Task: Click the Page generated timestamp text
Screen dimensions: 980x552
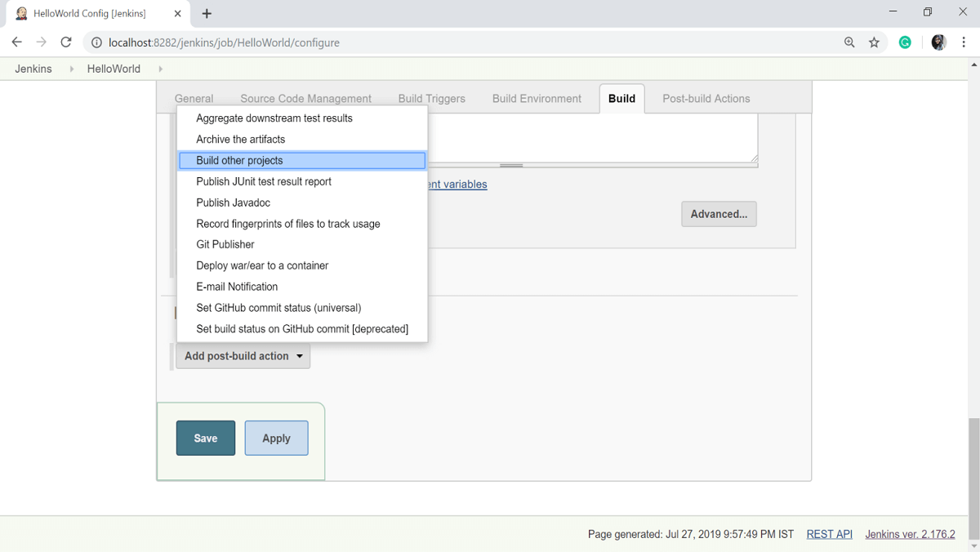Action: 691,534
